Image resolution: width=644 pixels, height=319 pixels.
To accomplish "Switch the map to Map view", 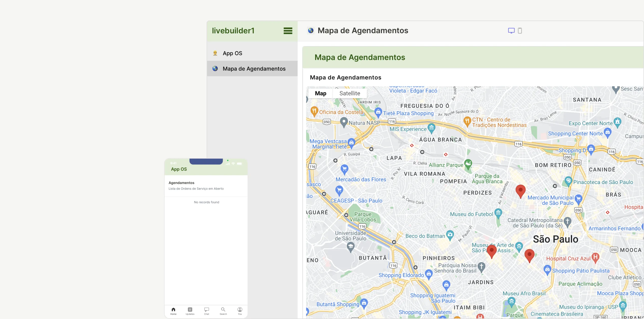I will point(320,93).
